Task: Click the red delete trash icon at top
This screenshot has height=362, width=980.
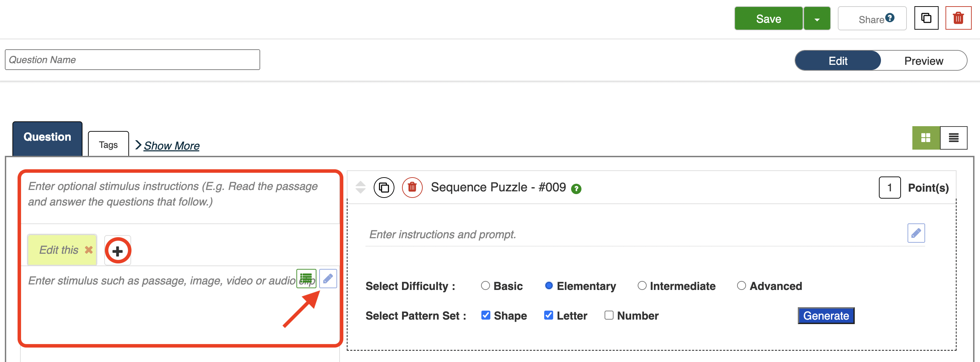Action: [x=958, y=18]
